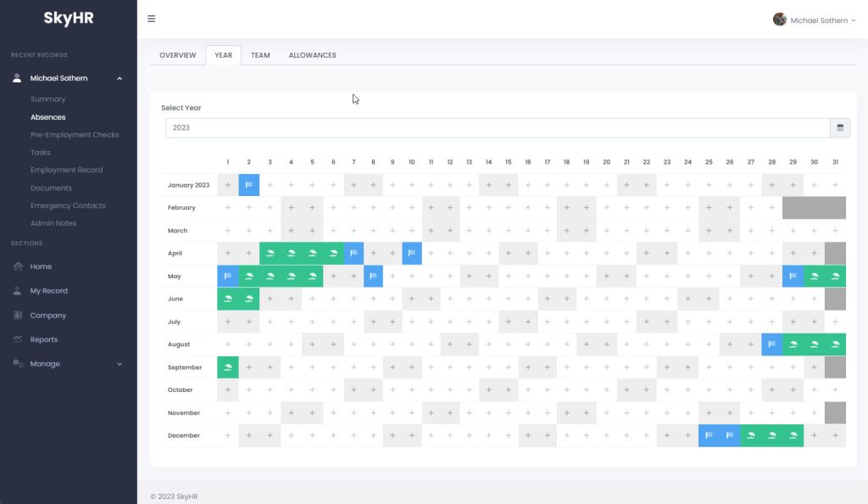Select the blue flag on January 2
The height and width of the screenshot is (504, 868).
coord(248,185)
